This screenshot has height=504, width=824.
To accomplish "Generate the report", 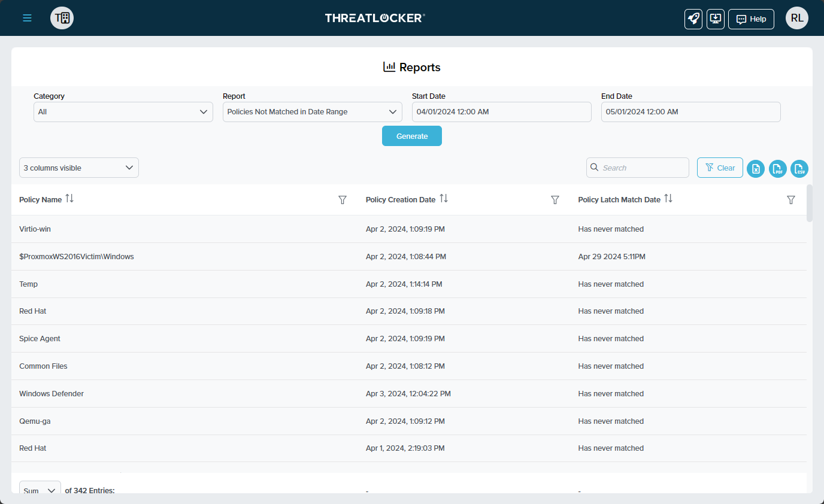I will 412,136.
